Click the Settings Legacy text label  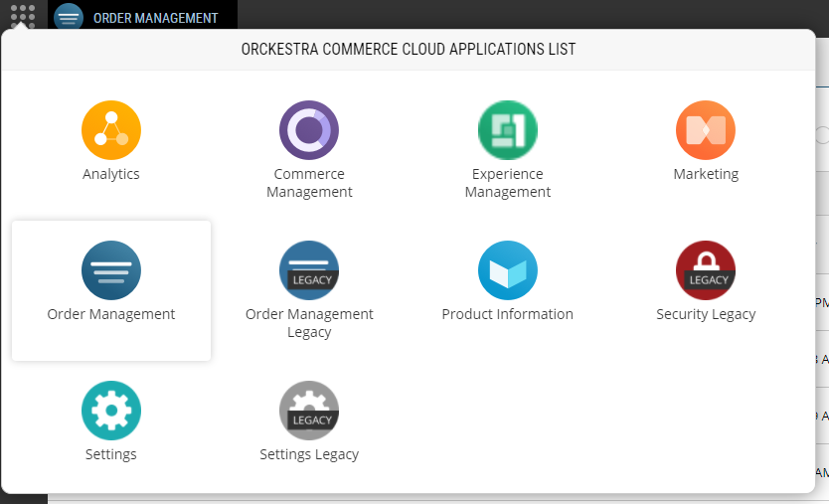(x=309, y=455)
